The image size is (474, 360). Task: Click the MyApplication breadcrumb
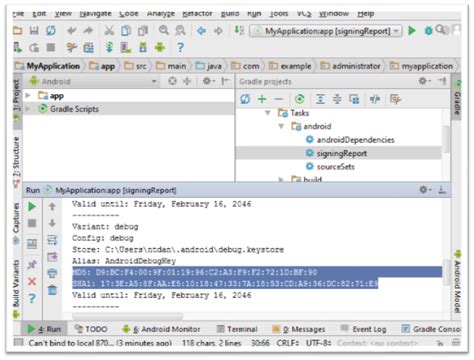pyautogui.click(x=48, y=66)
